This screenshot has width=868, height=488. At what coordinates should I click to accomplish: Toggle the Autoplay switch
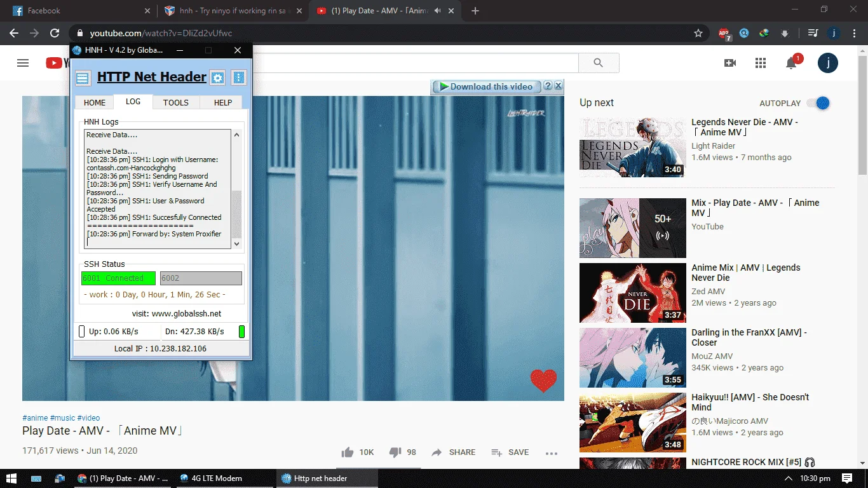818,103
